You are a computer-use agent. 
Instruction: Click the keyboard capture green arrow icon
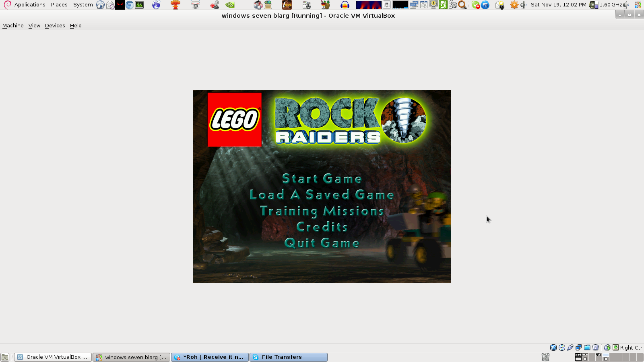tap(615, 348)
